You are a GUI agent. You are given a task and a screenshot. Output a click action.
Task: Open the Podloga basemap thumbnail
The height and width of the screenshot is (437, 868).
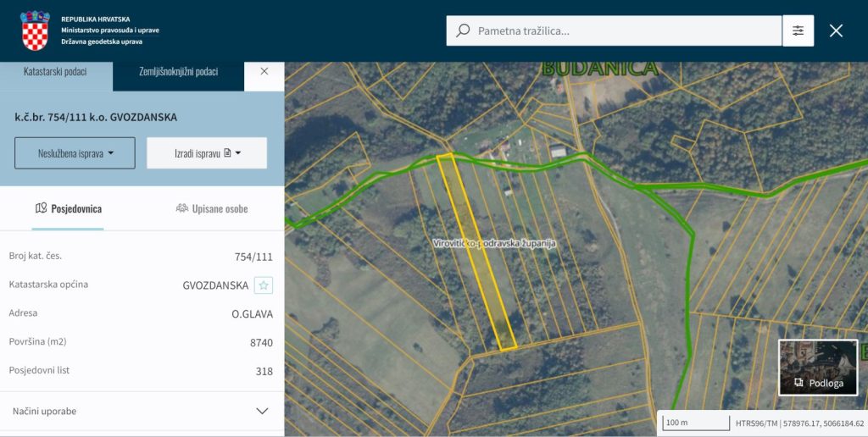[817, 367]
